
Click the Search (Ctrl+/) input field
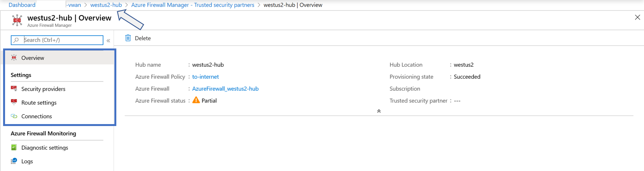(x=57, y=40)
